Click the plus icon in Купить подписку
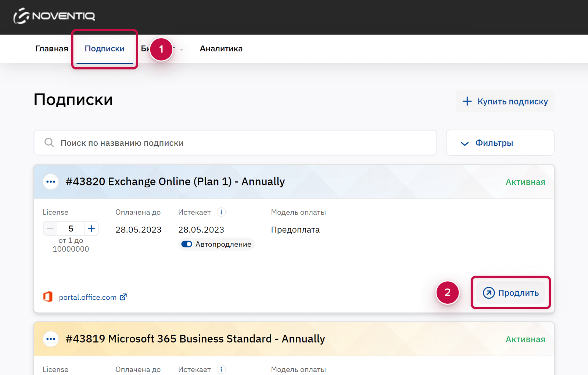Image resolution: width=588 pixels, height=375 pixels. coord(467,101)
